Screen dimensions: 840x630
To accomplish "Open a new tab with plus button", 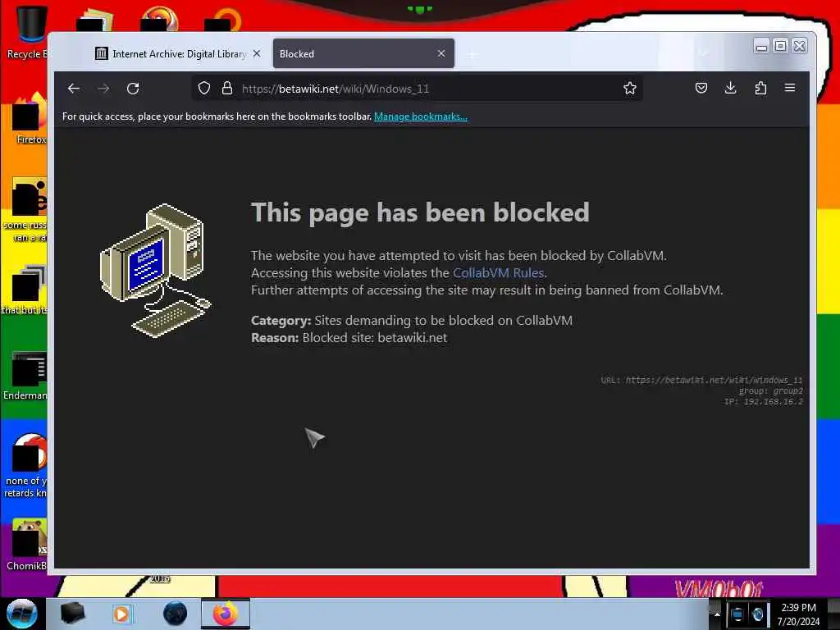I will 472,54.
